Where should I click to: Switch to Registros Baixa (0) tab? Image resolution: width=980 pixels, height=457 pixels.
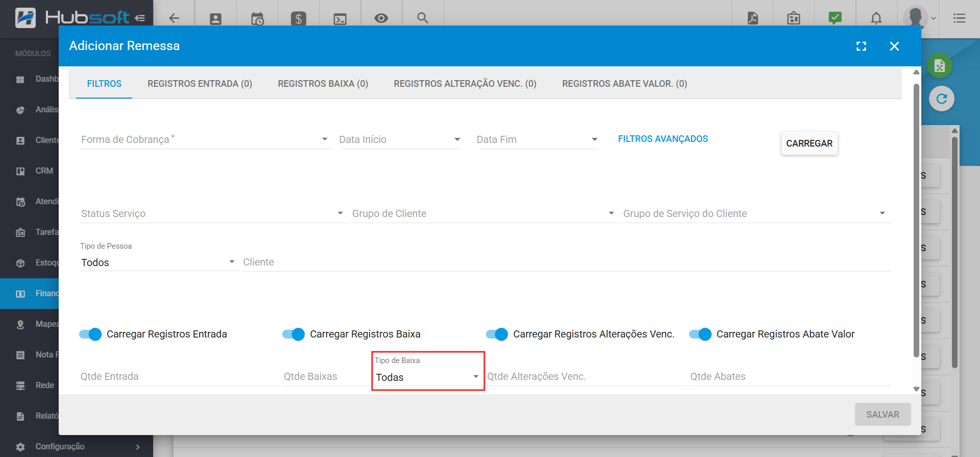(323, 84)
